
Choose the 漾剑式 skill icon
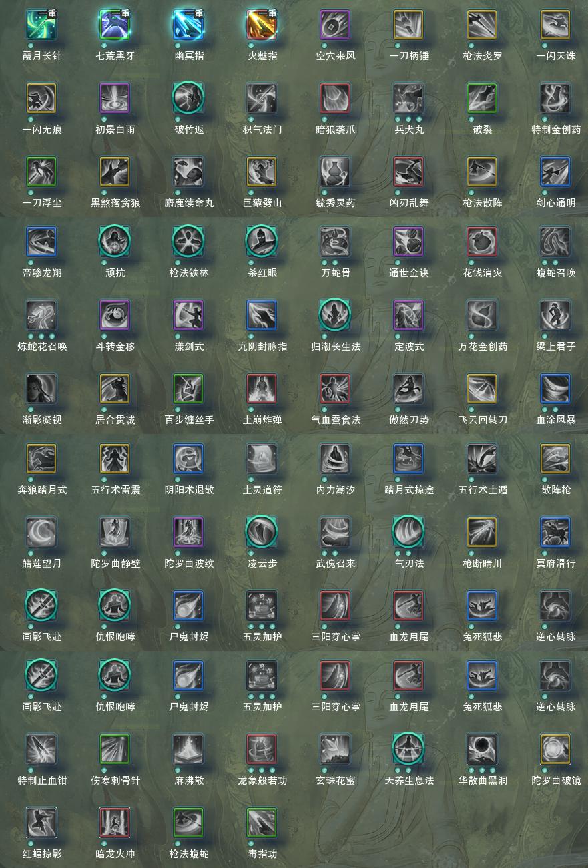coord(188,315)
